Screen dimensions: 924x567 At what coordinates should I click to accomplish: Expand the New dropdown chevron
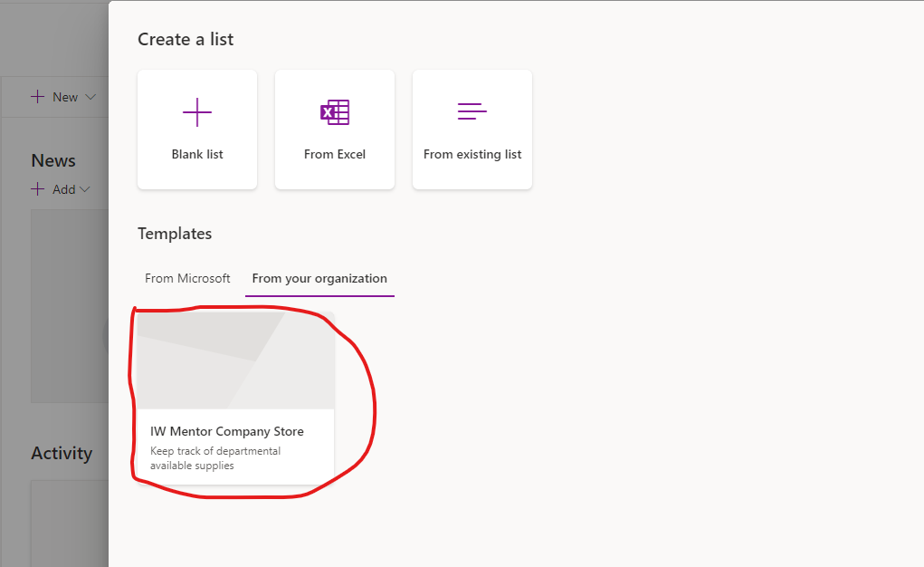click(90, 97)
